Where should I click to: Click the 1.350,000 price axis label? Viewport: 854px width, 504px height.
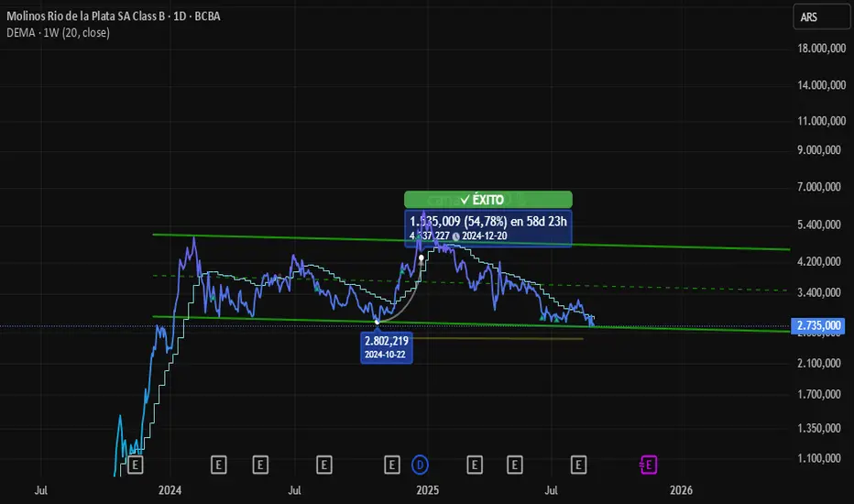pyautogui.click(x=819, y=428)
